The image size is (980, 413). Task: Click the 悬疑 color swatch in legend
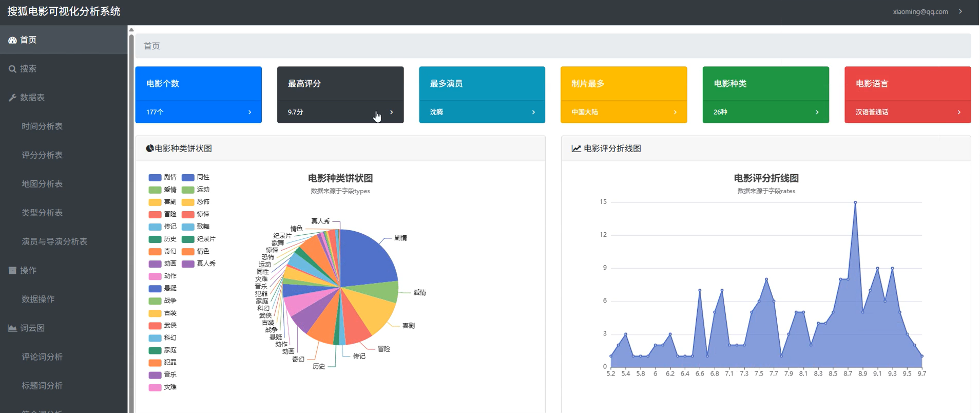[x=155, y=289]
